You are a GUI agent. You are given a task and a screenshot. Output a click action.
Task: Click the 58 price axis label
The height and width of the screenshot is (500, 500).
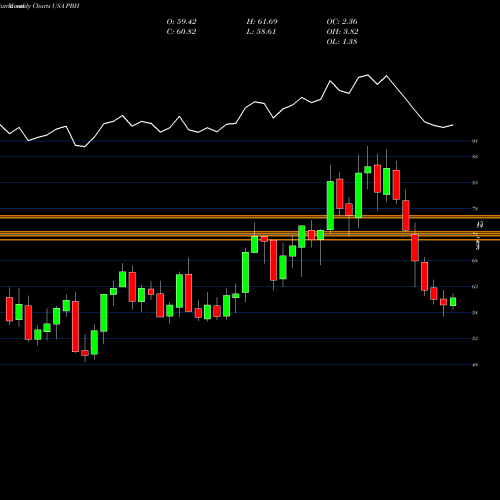475,313
